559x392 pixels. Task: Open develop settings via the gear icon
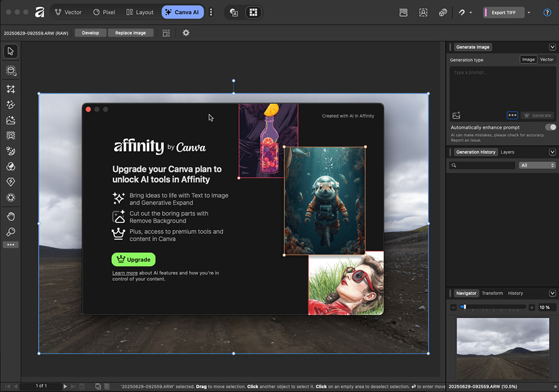[x=186, y=33]
